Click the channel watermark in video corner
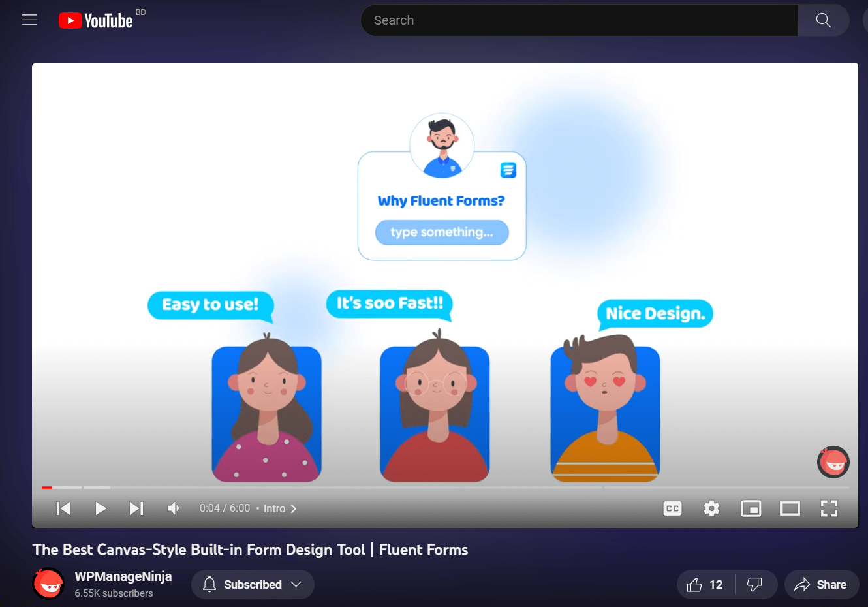 point(833,462)
